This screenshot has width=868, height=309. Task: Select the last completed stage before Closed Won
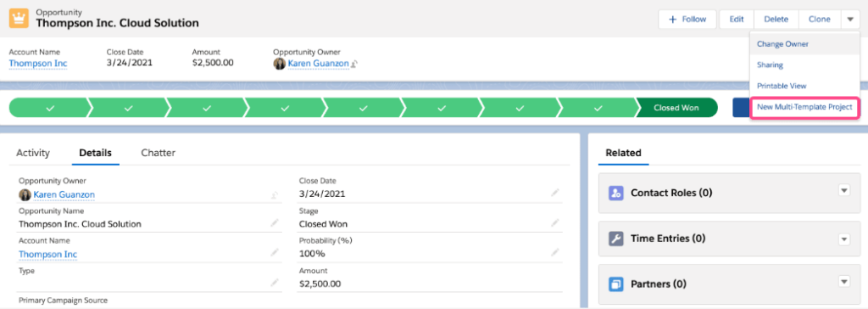point(598,108)
